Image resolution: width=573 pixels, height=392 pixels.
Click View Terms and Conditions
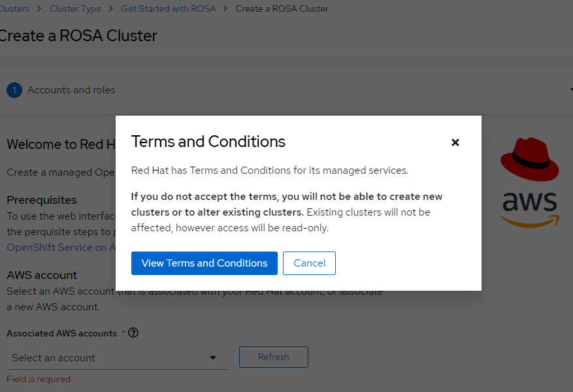(204, 263)
